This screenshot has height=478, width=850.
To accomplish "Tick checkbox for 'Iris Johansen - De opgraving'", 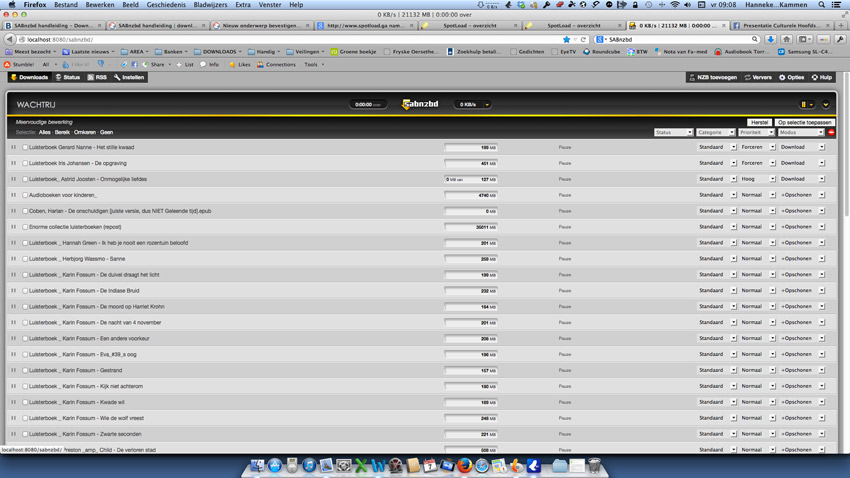I will point(25,163).
